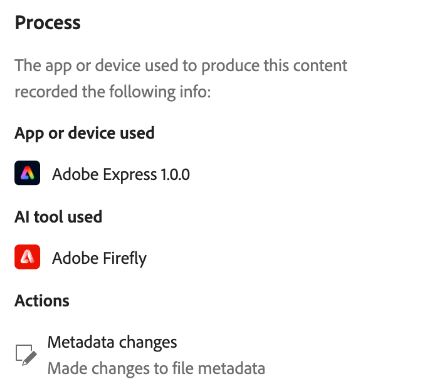432x390 pixels.
Task: Click the Made changes to file metadata description
Action: (x=156, y=368)
